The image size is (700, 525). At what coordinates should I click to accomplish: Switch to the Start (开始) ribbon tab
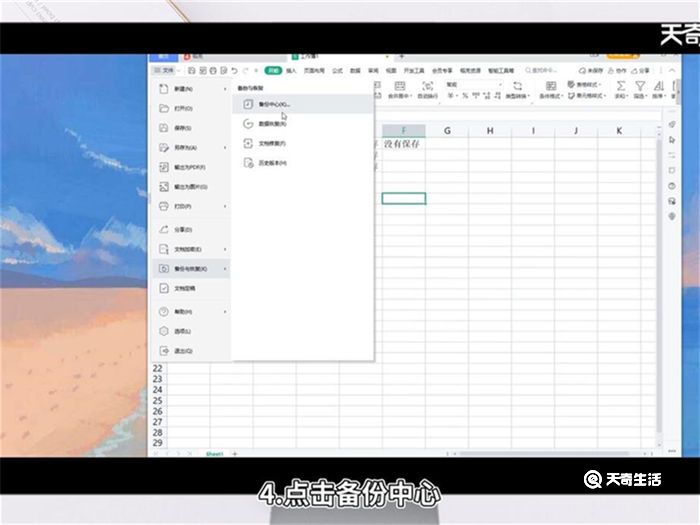273,71
